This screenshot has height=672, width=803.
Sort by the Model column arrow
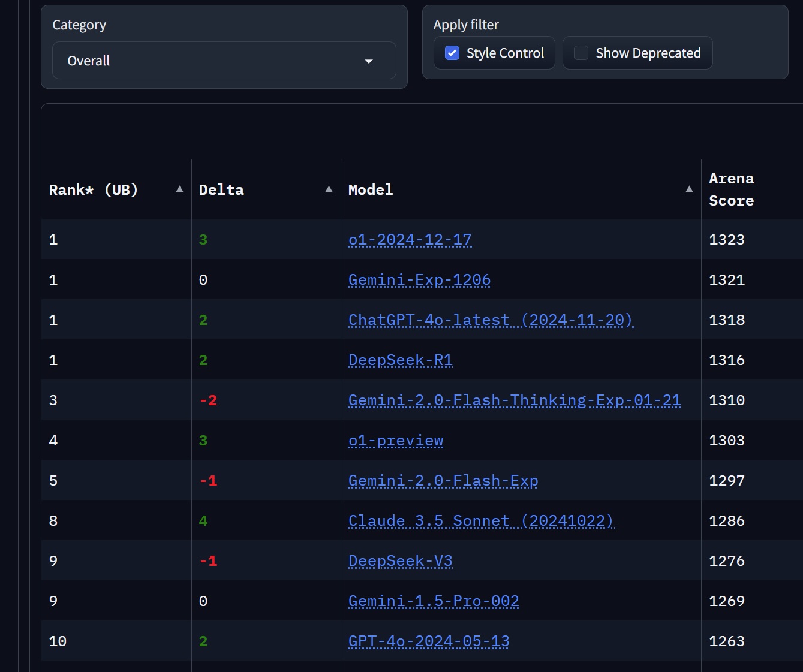coord(689,189)
